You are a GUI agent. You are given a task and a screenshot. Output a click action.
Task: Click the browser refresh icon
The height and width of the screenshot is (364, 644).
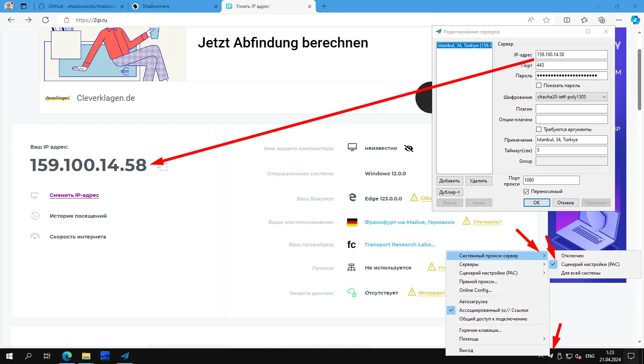point(45,20)
